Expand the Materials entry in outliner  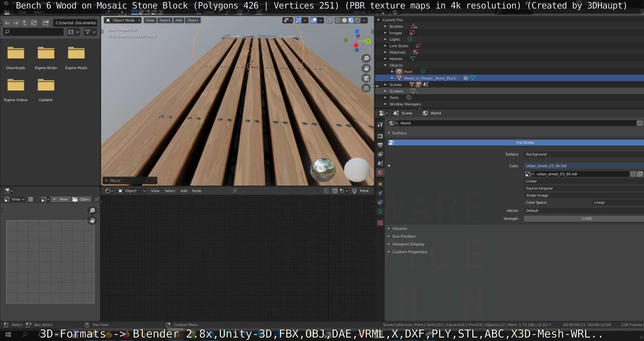(x=385, y=52)
